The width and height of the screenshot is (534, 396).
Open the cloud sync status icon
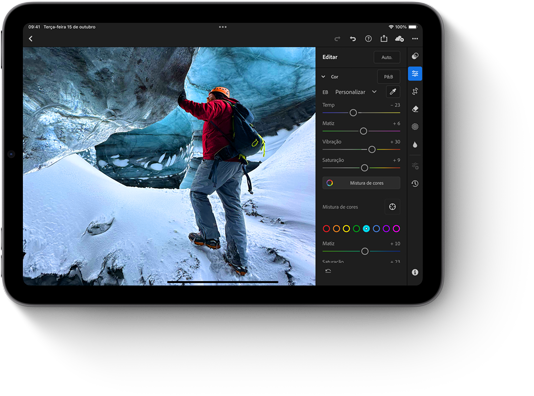(399, 39)
